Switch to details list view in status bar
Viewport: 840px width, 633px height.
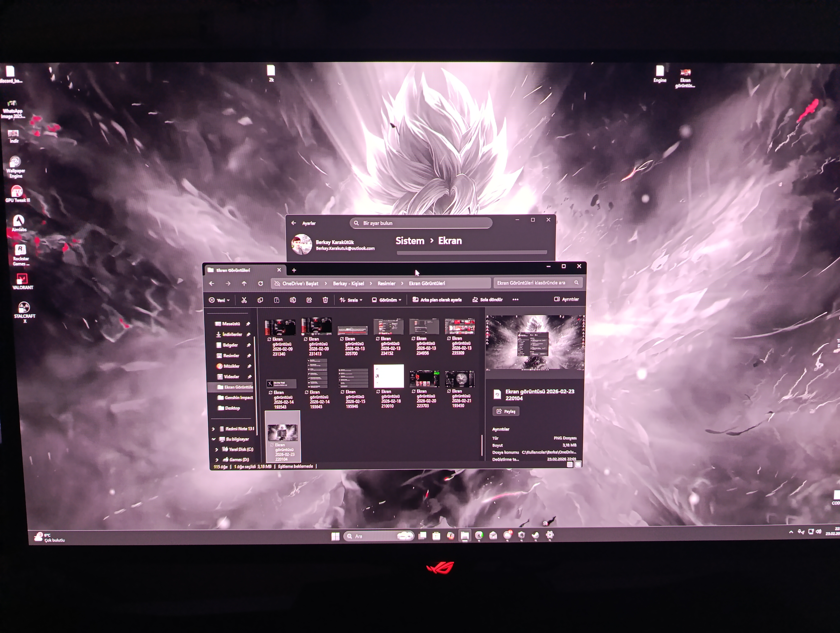pos(570,464)
